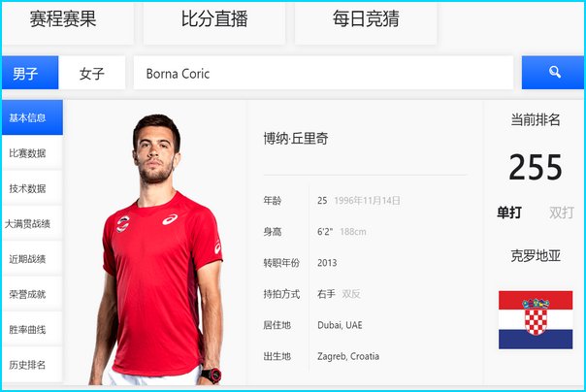The width and height of the screenshot is (586, 392).
Task: Open 大满贯战绩 Grand Slam record item
Action: [x=32, y=223]
